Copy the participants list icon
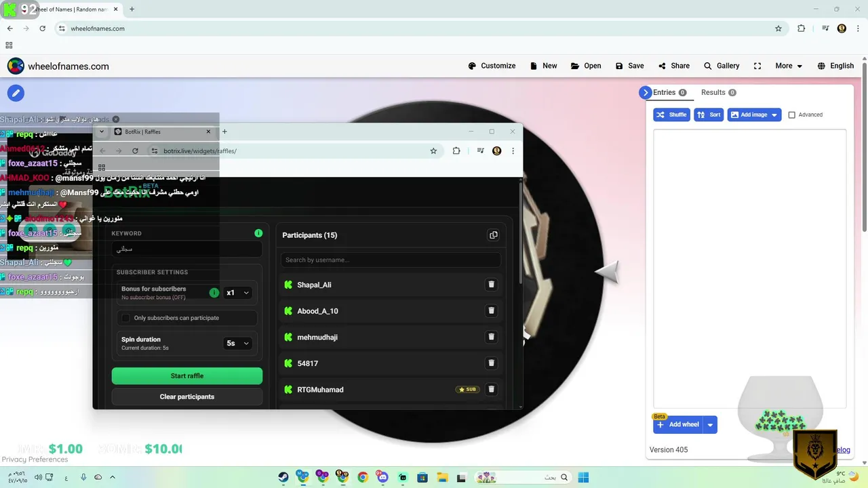Viewport: 868px width, 488px height. coord(493,235)
